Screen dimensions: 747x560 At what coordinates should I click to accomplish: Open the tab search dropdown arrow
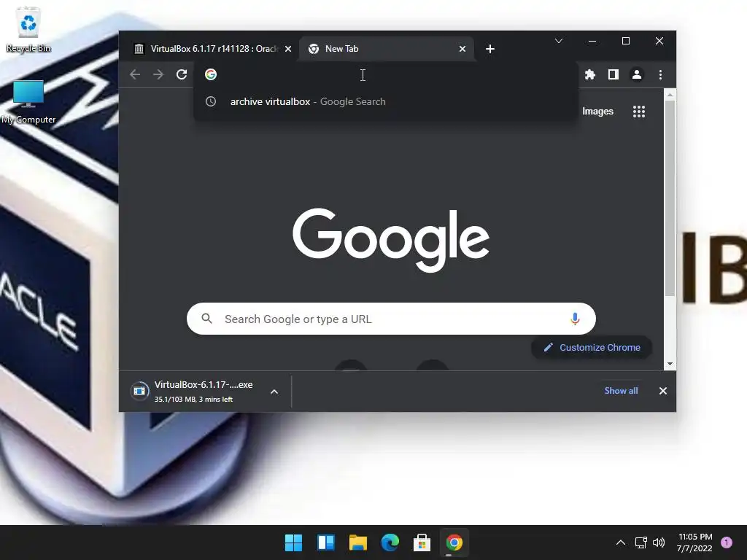point(559,41)
